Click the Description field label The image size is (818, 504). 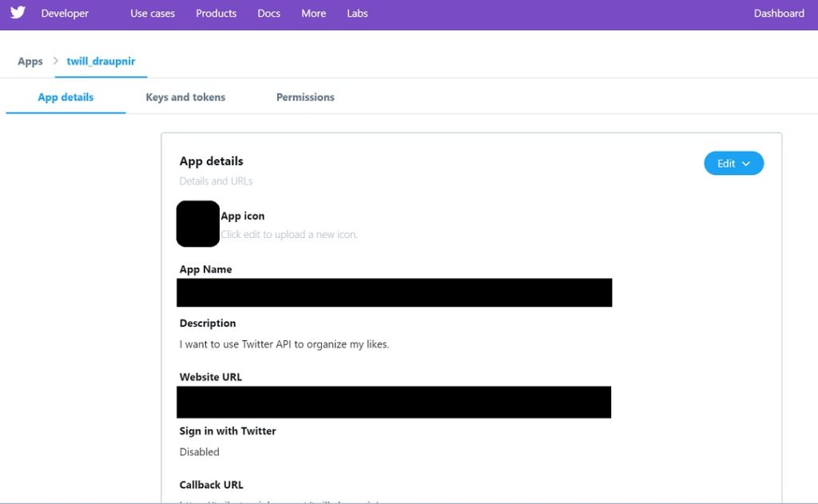coord(208,323)
